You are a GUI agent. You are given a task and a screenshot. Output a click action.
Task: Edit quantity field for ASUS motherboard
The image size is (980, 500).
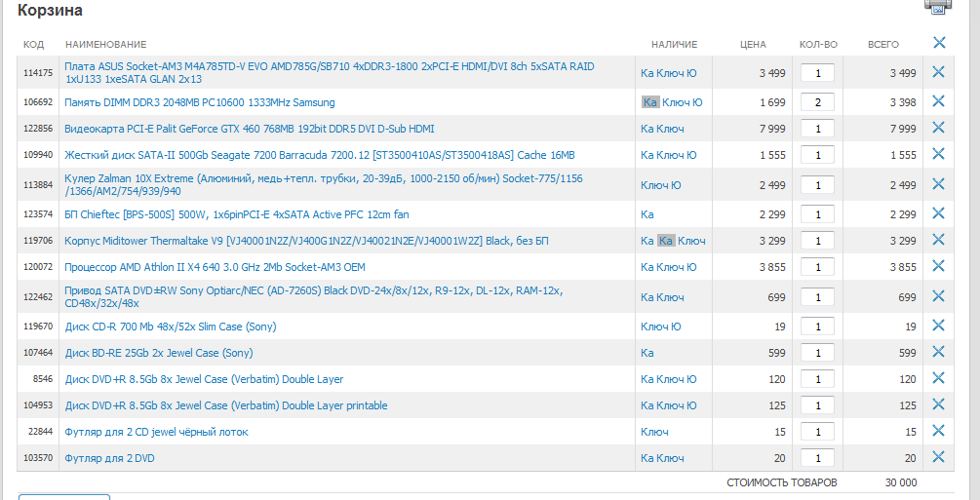(817, 73)
